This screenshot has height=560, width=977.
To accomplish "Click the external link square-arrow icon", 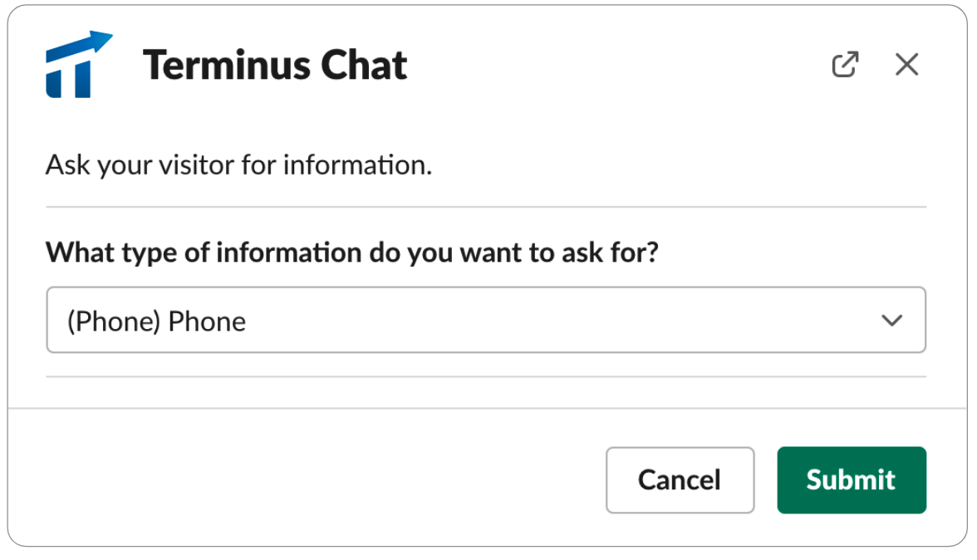I will (845, 64).
